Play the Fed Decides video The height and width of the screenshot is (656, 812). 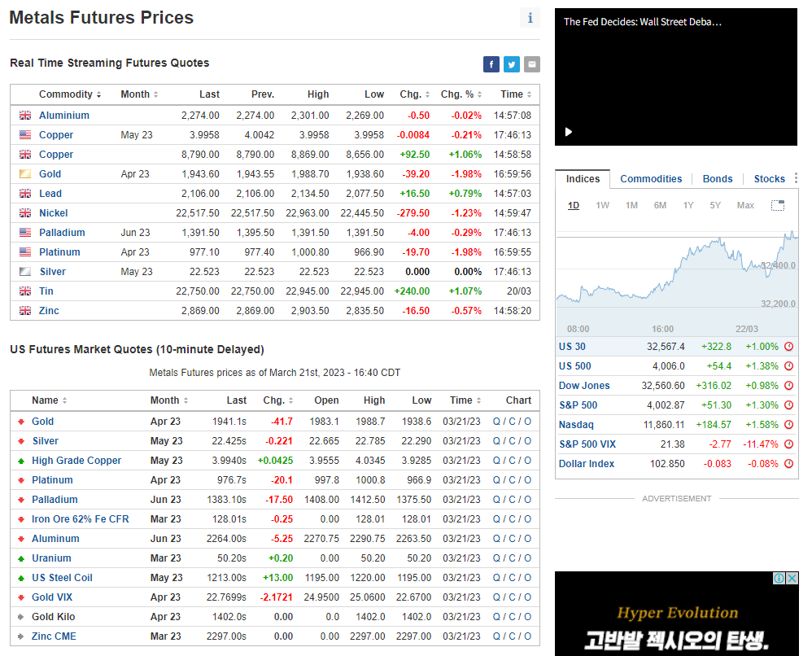(569, 132)
